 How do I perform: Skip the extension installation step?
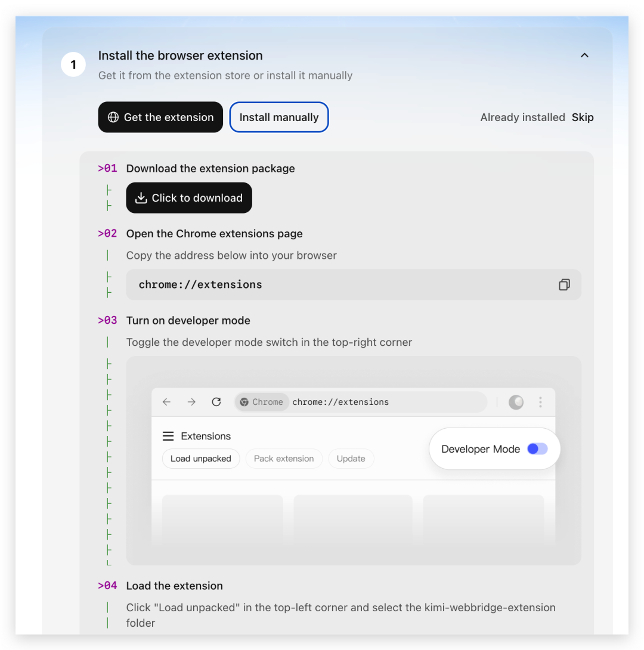(x=582, y=117)
